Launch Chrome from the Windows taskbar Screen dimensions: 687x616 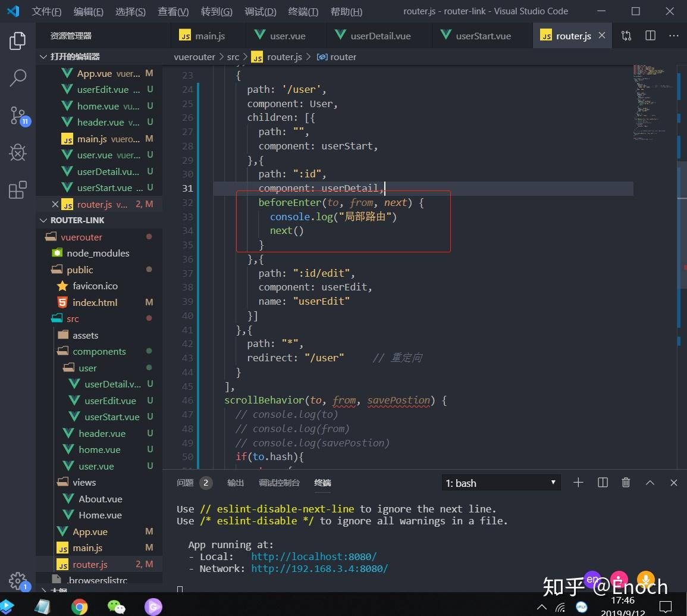(79, 606)
